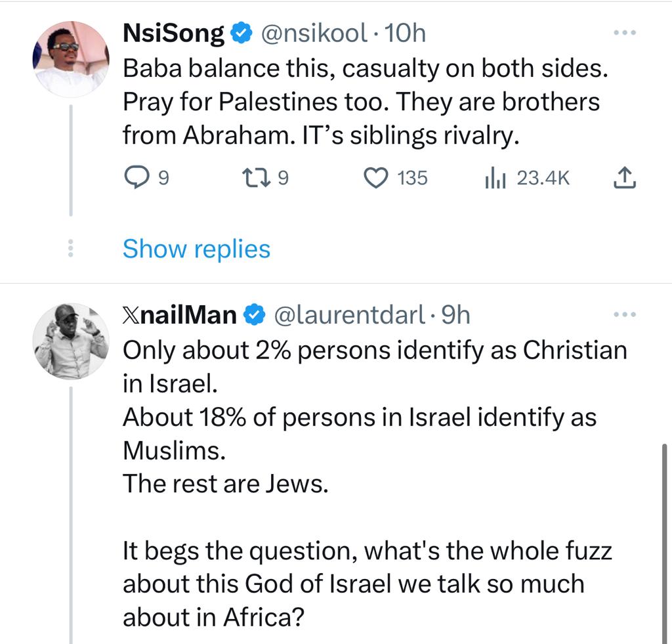Click the XnailMan display name
Image resolution: width=672 pixels, height=644 pixels.
click(x=180, y=316)
